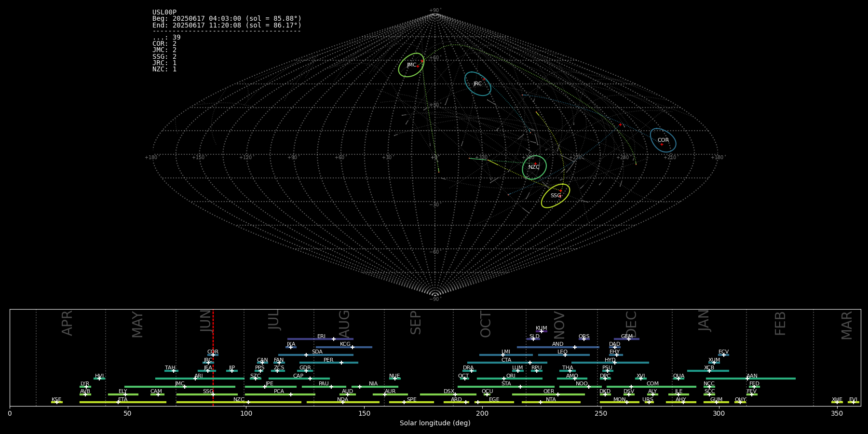
Task: Click the AUR shower bar label
Action: click(390, 392)
